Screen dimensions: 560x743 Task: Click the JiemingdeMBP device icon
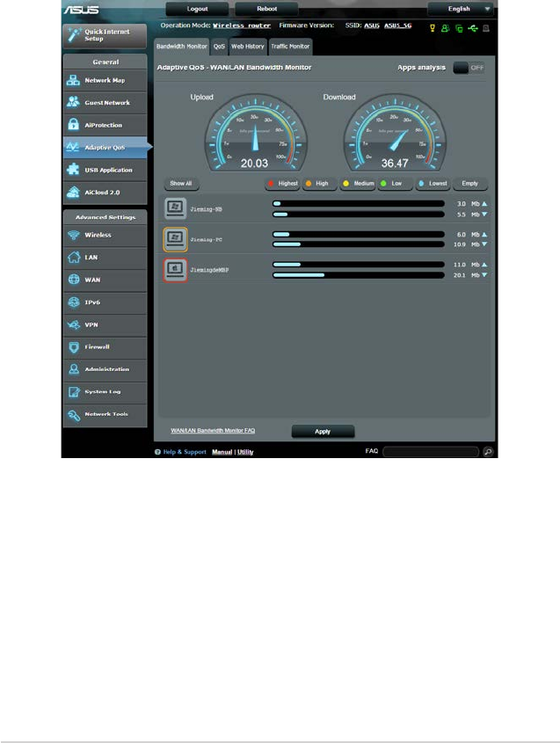(x=175, y=270)
